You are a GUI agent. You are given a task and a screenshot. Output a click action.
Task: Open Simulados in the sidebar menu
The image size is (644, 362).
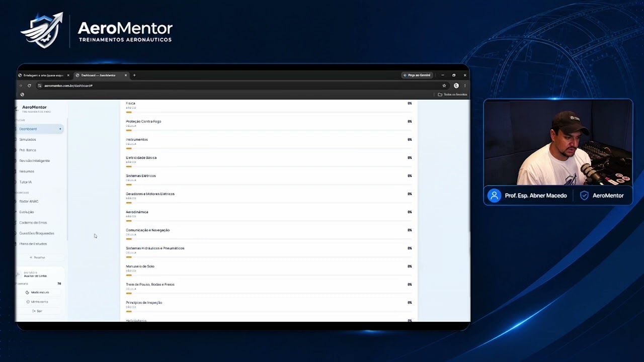pyautogui.click(x=28, y=139)
